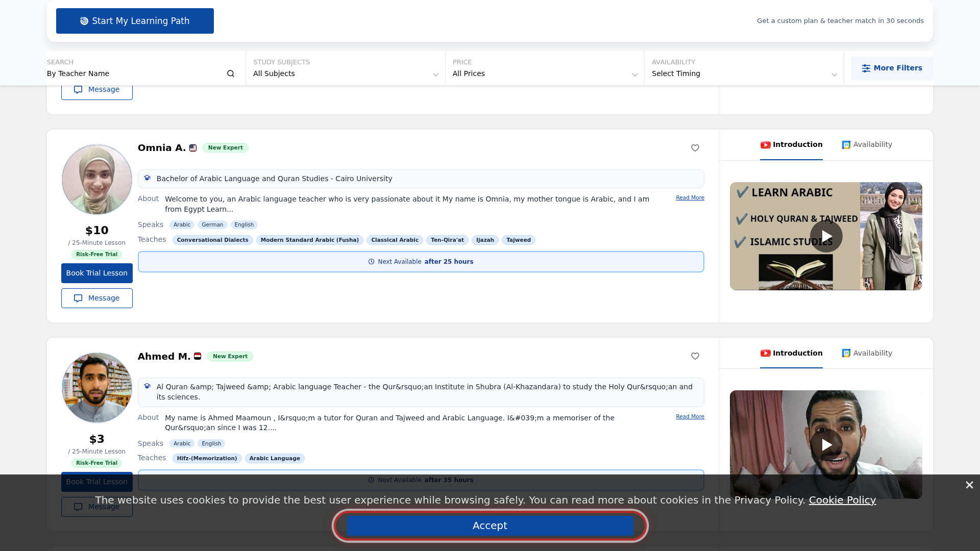Click the Tajweed tag
Screen dimensions: 980x551
(x=519, y=240)
